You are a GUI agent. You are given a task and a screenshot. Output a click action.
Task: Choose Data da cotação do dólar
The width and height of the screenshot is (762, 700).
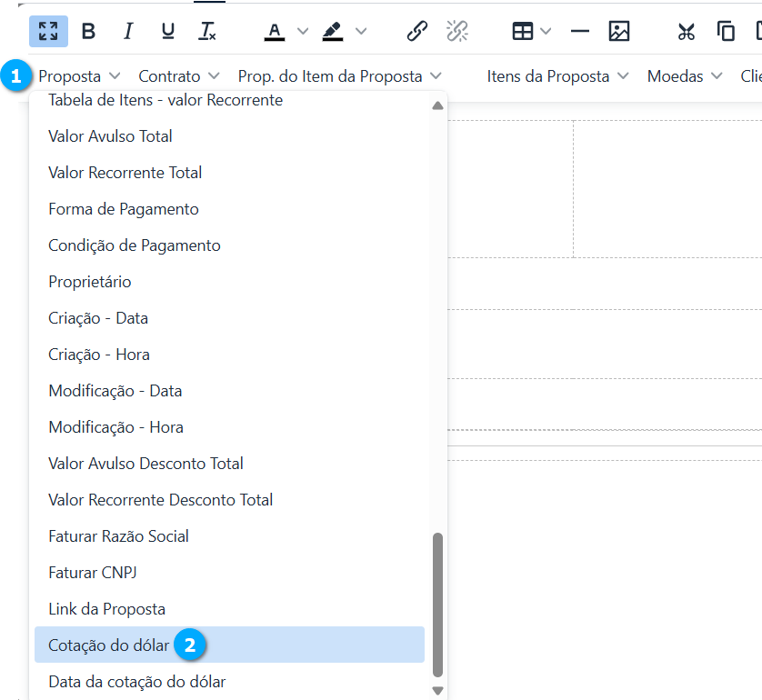[x=136, y=682]
